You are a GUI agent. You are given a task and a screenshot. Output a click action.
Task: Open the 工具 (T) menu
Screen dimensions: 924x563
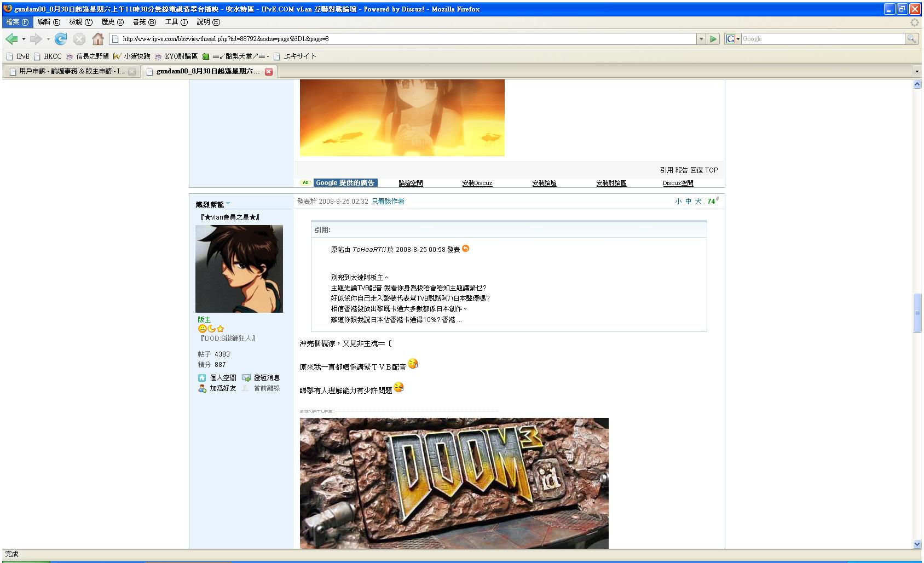click(176, 22)
